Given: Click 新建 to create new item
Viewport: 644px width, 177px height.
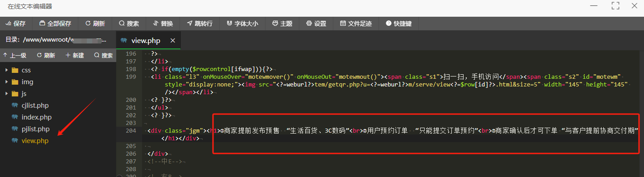Looking at the screenshot, I should click(75, 55).
